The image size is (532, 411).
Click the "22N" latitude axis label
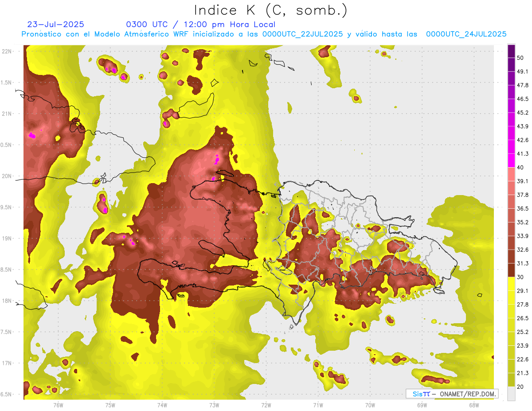[x=8, y=51]
